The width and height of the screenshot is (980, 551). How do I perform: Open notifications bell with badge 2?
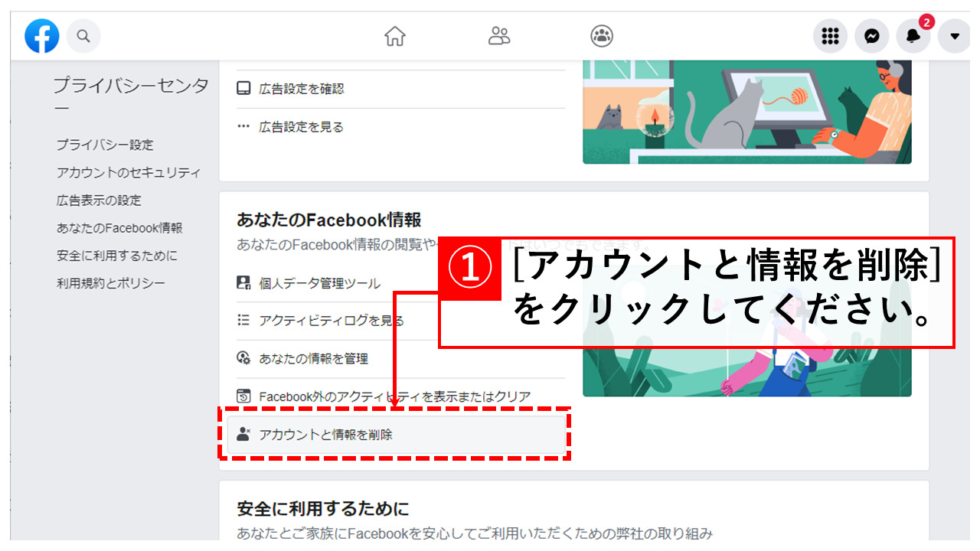914,36
